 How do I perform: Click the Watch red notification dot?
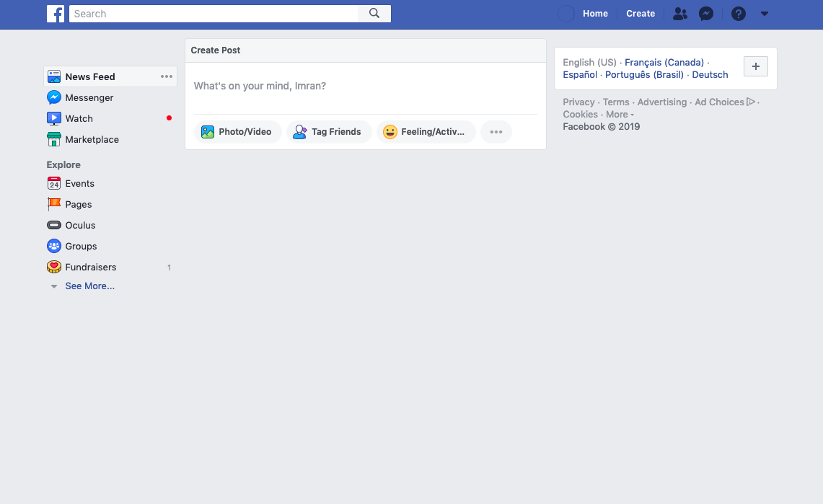(169, 118)
